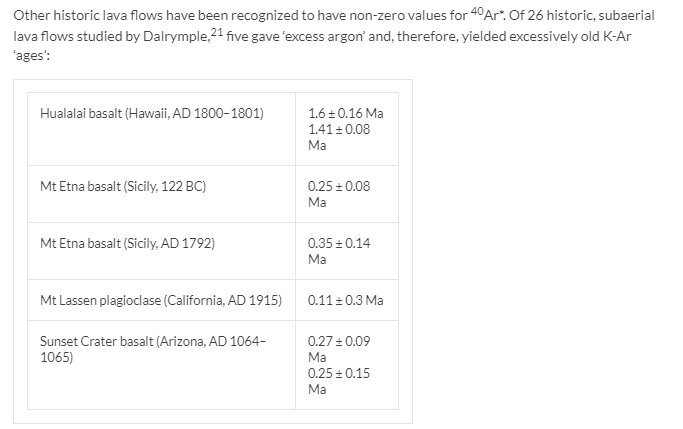This screenshot has width=683, height=429.
Task: Select the Sunset Crater basalt cell
Action: coord(161,365)
